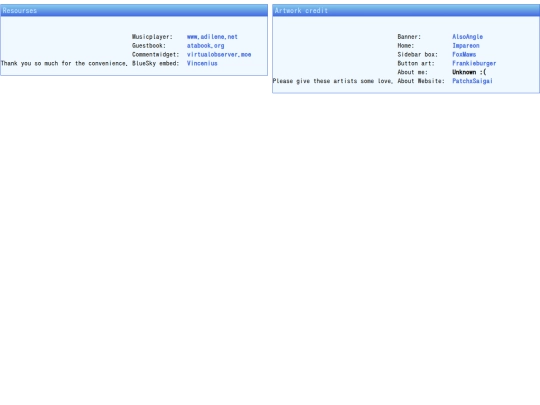Click 'Please give these artists some love.' text

tap(333, 81)
